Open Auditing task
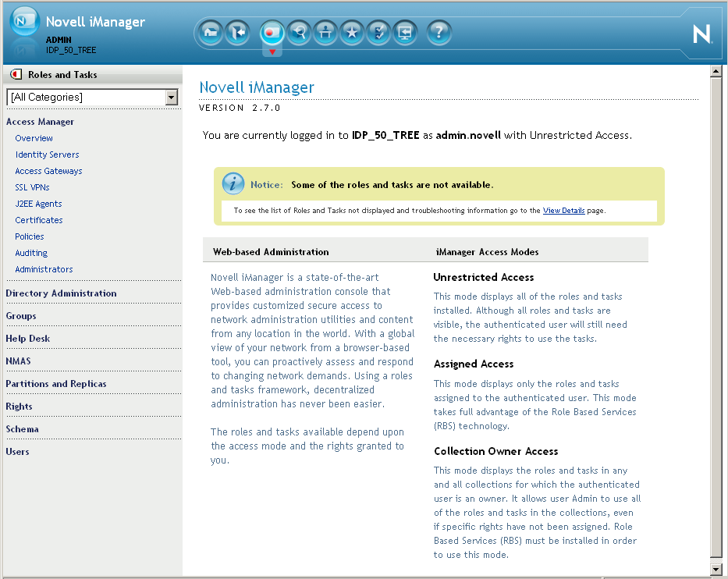Image resolution: width=728 pixels, height=579 pixels. (31, 253)
